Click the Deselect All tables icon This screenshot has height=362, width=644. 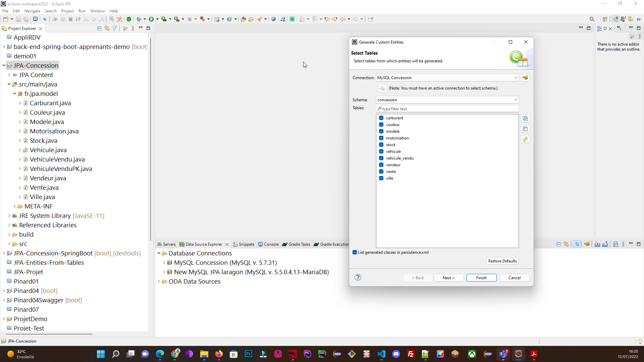tap(525, 129)
